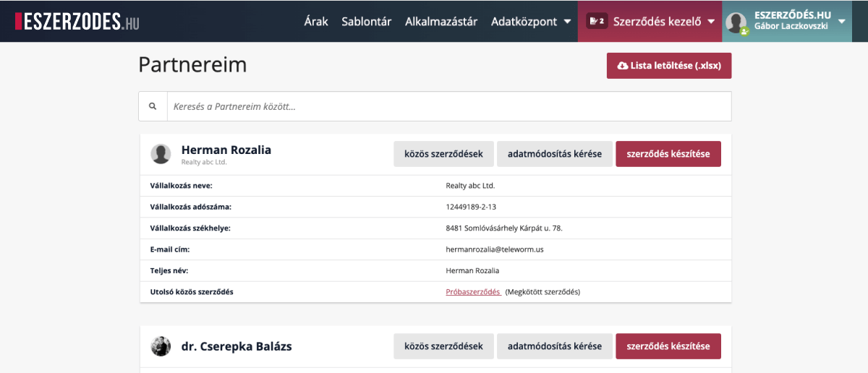Click the ESZERZODES.HU logo
Viewport: 868px width, 373px height.
tap(77, 21)
